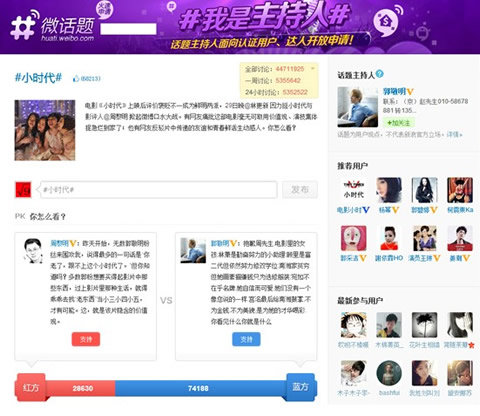Support the red side with 支持 button

(x=86, y=339)
